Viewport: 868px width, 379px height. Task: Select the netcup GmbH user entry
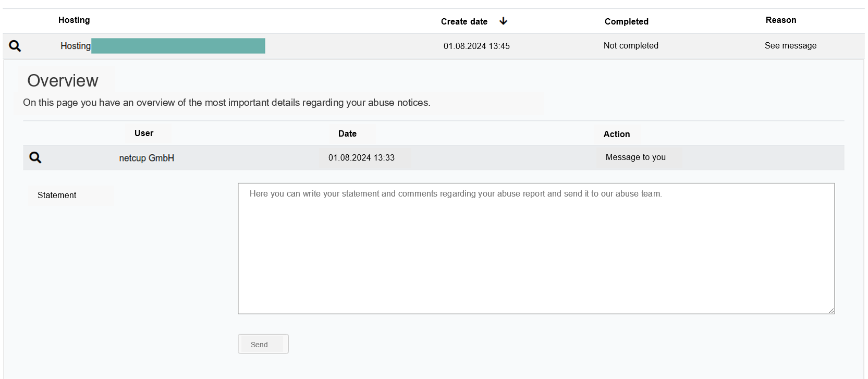pos(146,158)
